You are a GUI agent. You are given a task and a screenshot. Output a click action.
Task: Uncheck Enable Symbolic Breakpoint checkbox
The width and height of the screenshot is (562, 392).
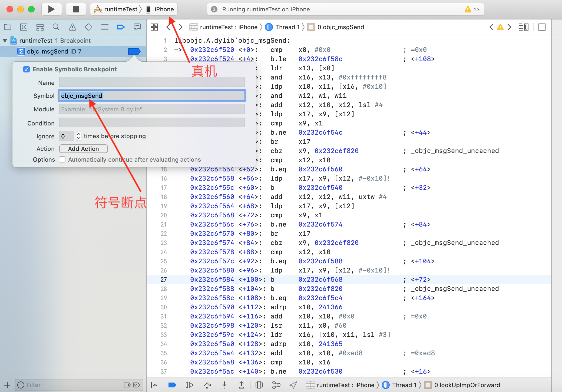(27, 69)
